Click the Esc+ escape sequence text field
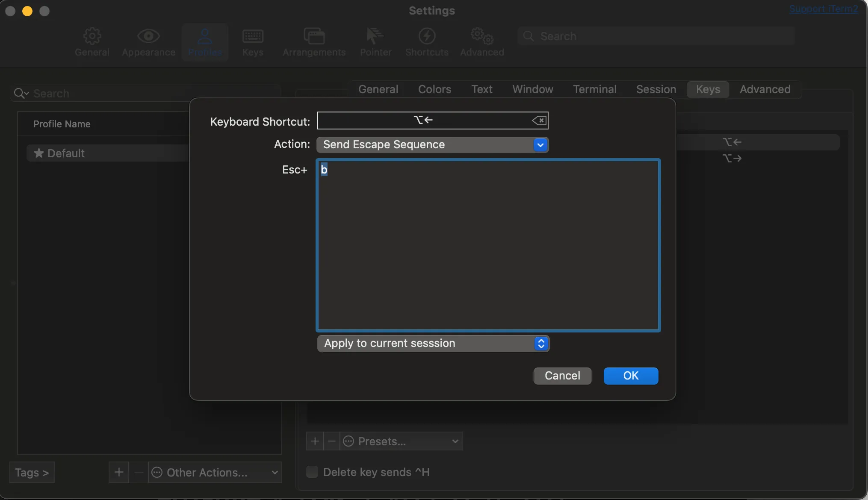Viewport: 868px width, 500px height. [x=488, y=245]
